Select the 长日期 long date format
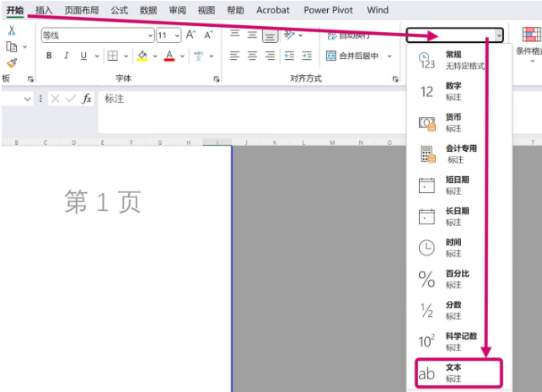Image resolution: width=542 pixels, height=392 pixels. 459,217
